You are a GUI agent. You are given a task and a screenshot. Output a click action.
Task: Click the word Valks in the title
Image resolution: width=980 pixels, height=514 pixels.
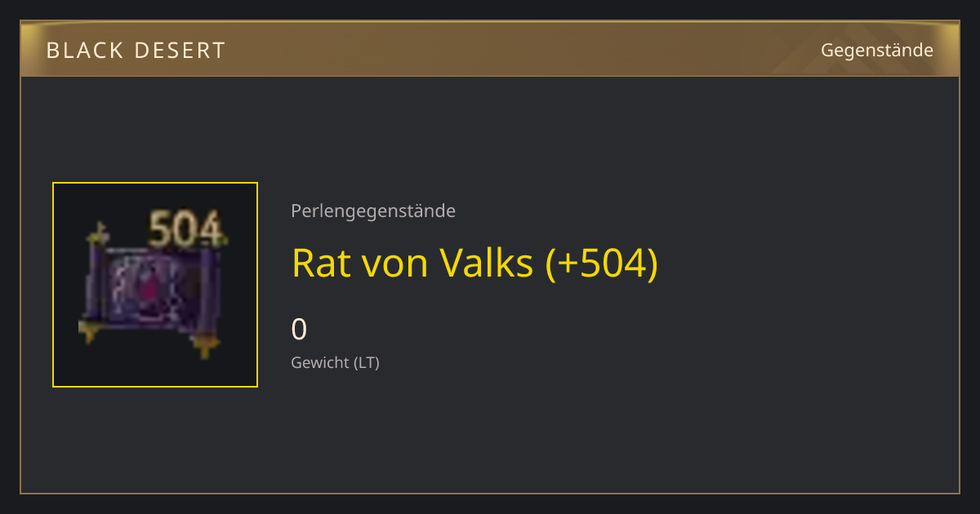click(486, 263)
